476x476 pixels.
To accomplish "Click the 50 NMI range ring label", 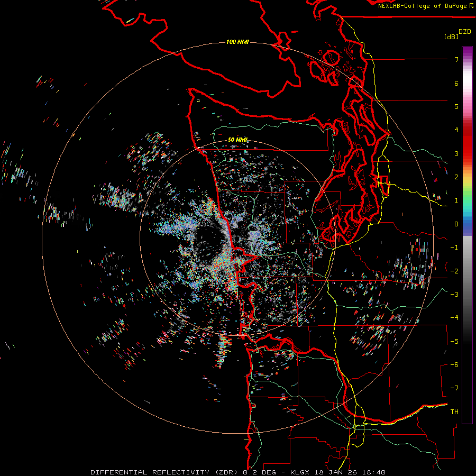I will point(237,140).
